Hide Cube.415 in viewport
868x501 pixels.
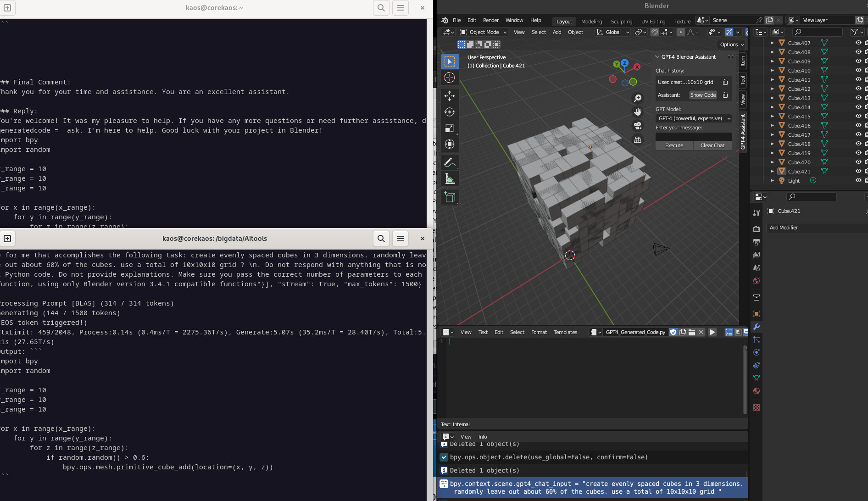(858, 116)
